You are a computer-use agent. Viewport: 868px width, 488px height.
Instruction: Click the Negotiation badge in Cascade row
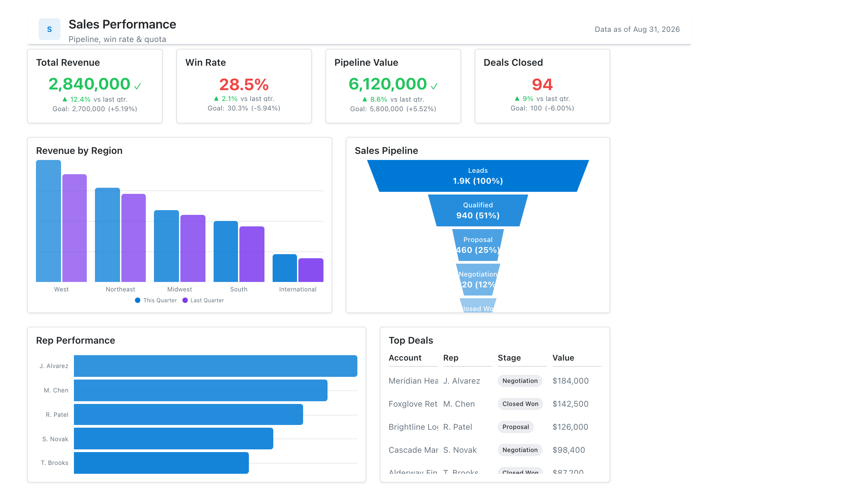(x=520, y=450)
